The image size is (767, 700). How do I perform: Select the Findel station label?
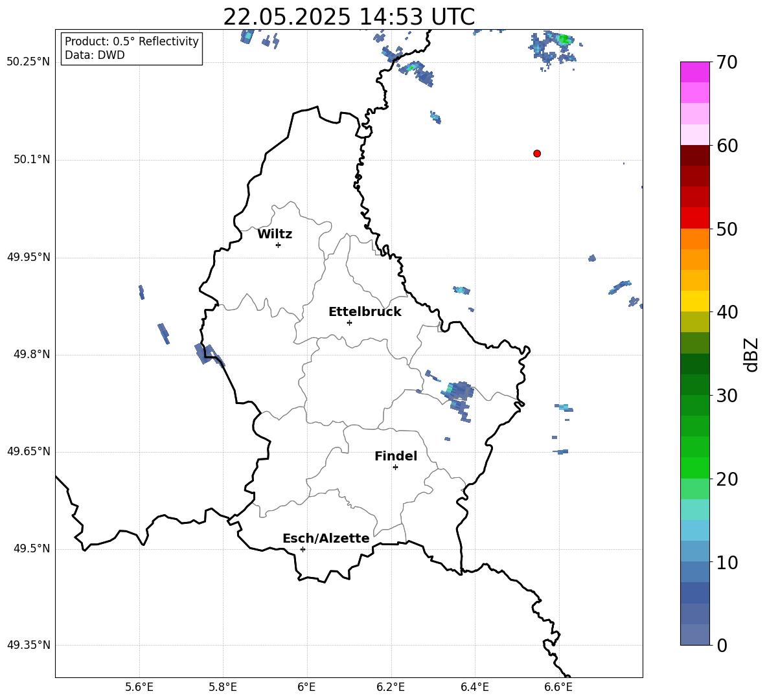pos(396,456)
